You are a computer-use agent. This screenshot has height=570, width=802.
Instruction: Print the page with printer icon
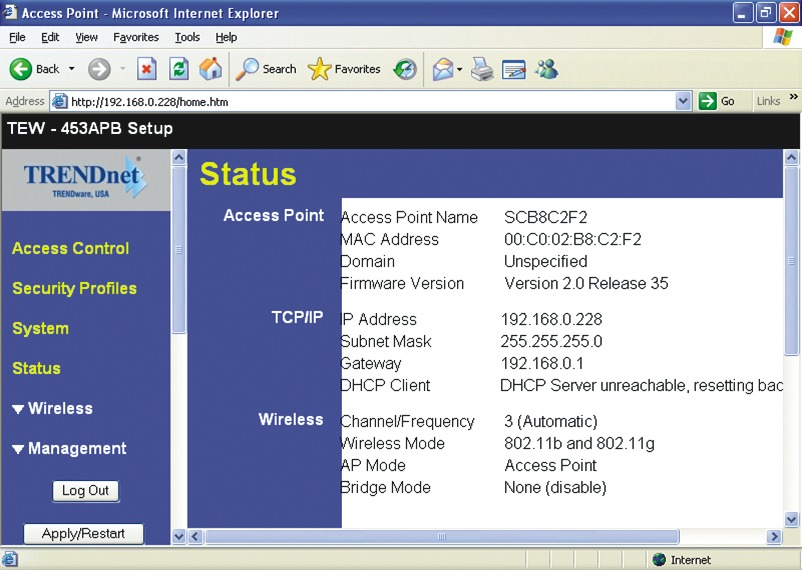[482, 69]
